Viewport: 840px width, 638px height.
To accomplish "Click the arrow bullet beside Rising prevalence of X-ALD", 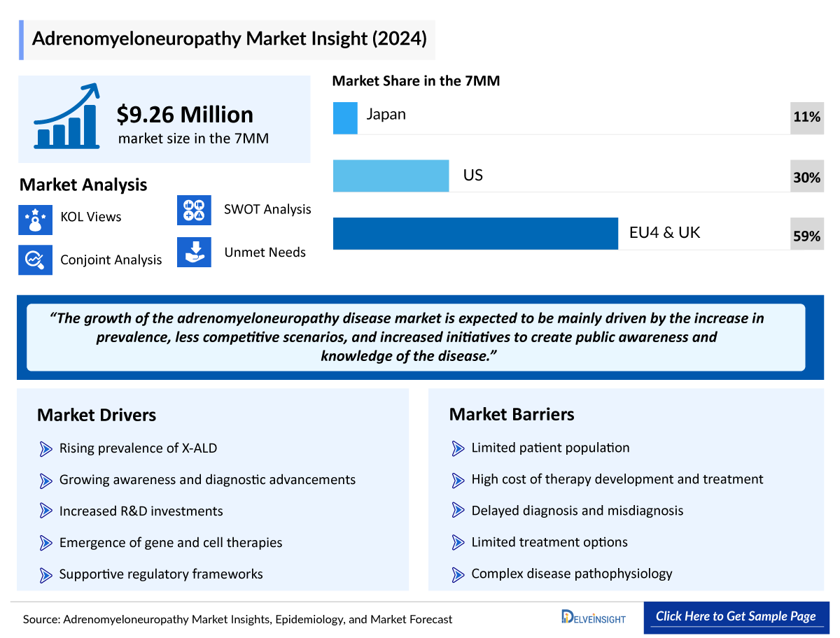I will (x=46, y=448).
